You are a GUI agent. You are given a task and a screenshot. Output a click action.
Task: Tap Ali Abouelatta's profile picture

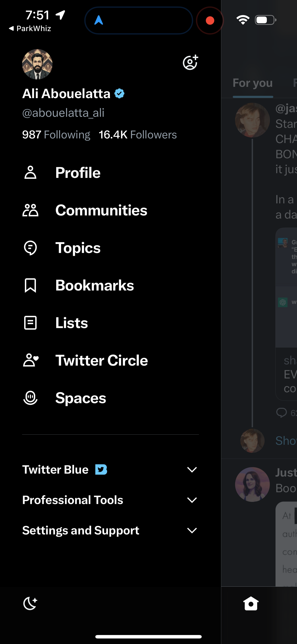click(37, 64)
